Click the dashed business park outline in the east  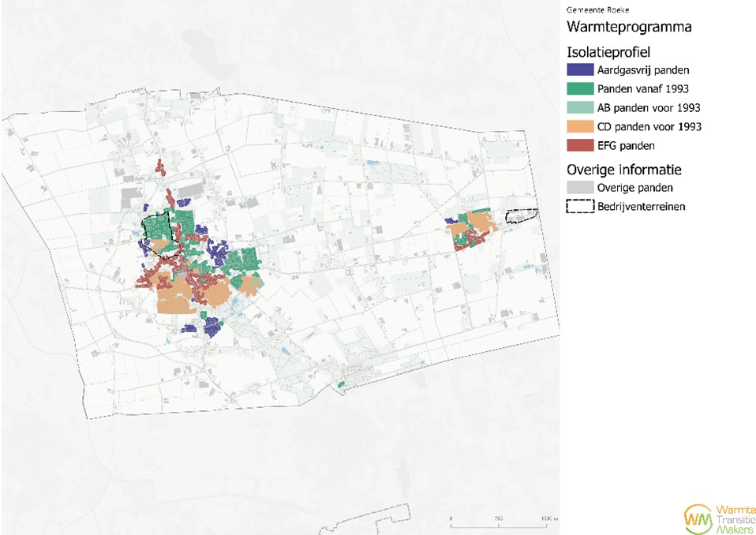[x=521, y=215]
